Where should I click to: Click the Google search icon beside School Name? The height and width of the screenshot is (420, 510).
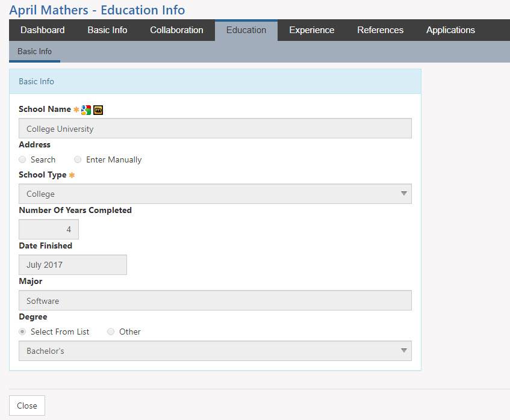(86, 110)
